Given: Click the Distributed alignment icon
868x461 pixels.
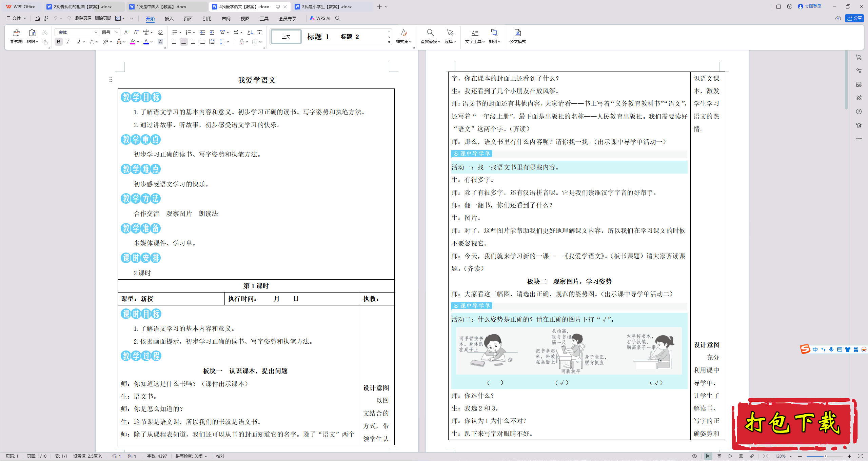Looking at the screenshot, I should (212, 42).
